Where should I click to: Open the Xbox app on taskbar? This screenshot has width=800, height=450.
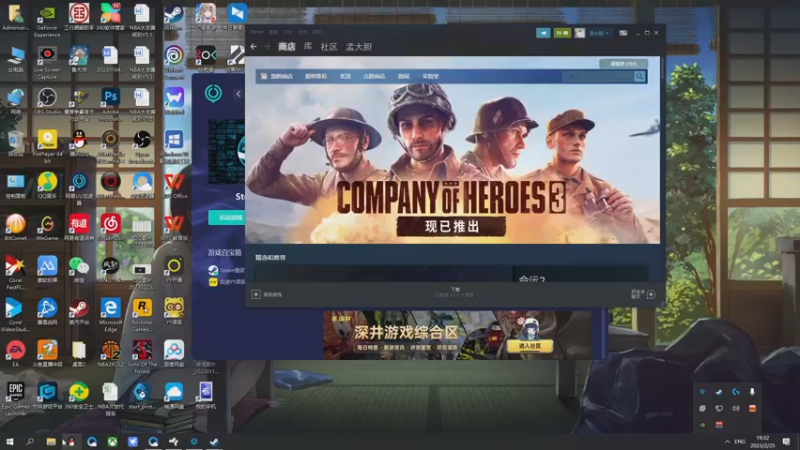tap(112, 441)
